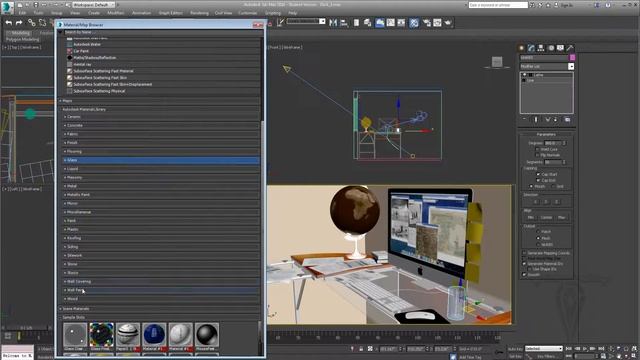
Task: Toggle the Smooth checkbox
Action: tap(524, 275)
